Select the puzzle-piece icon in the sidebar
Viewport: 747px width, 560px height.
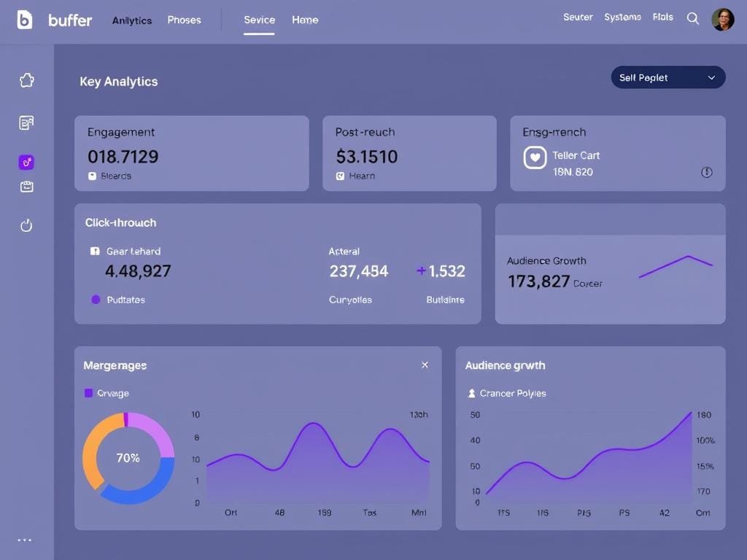(x=26, y=80)
